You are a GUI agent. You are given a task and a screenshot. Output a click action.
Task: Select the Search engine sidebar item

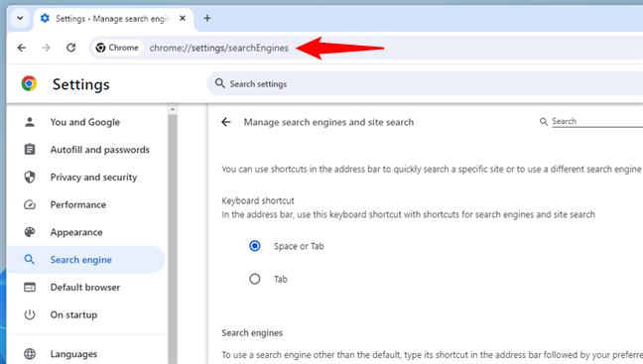(x=85, y=260)
